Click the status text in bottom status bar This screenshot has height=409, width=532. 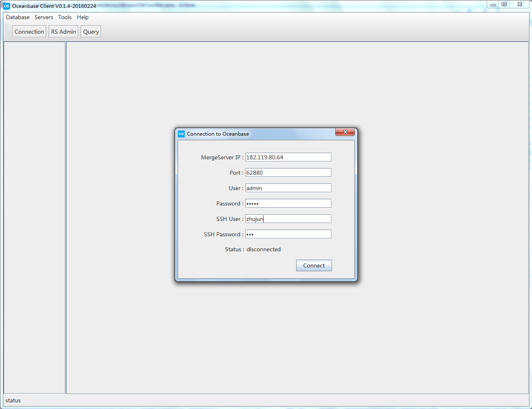tap(13, 400)
